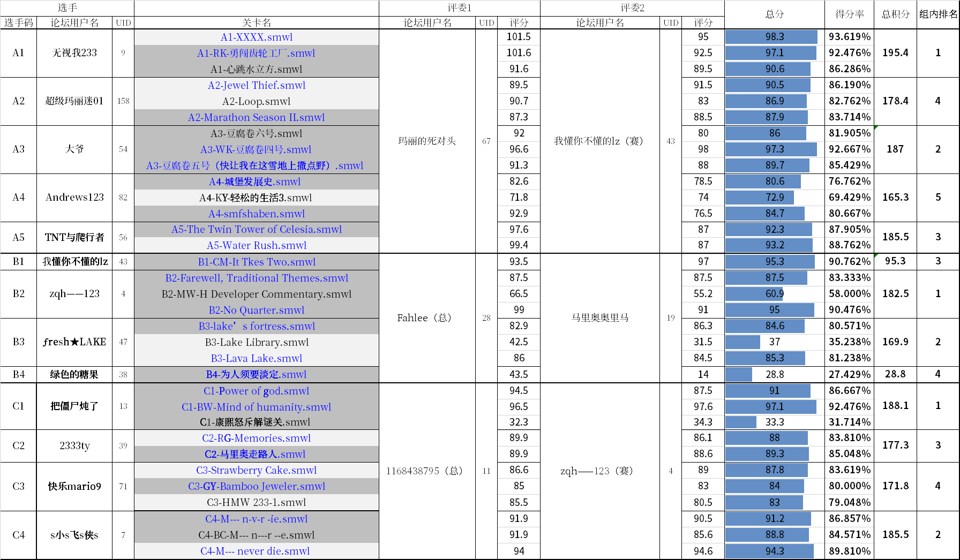
Task: Select the player cell zqh——123 in row B2
Action: (74, 294)
